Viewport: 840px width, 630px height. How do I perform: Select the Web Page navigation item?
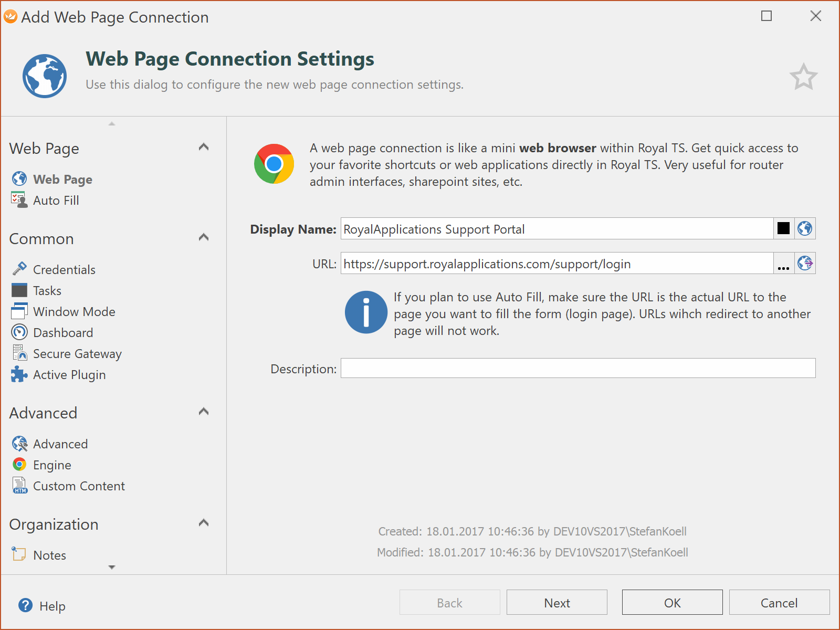coord(62,180)
